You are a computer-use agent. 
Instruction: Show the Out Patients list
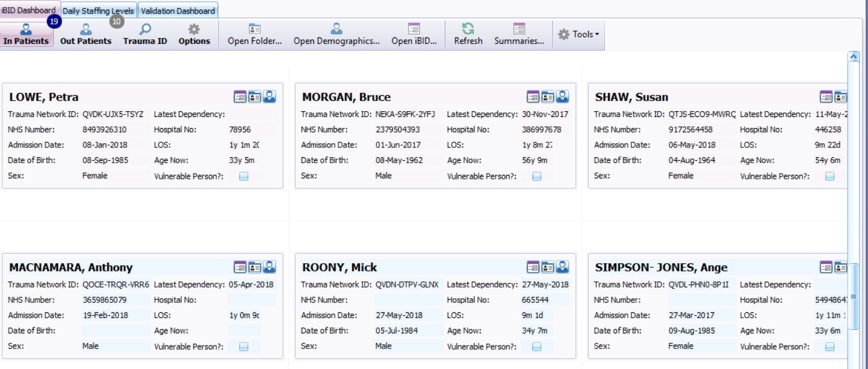click(86, 34)
